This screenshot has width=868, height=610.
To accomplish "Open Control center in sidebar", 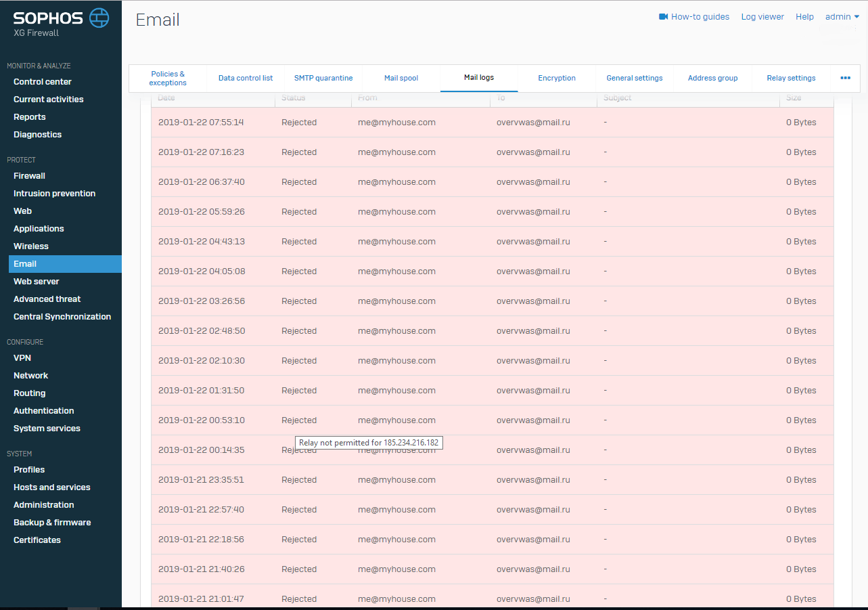I will (43, 81).
